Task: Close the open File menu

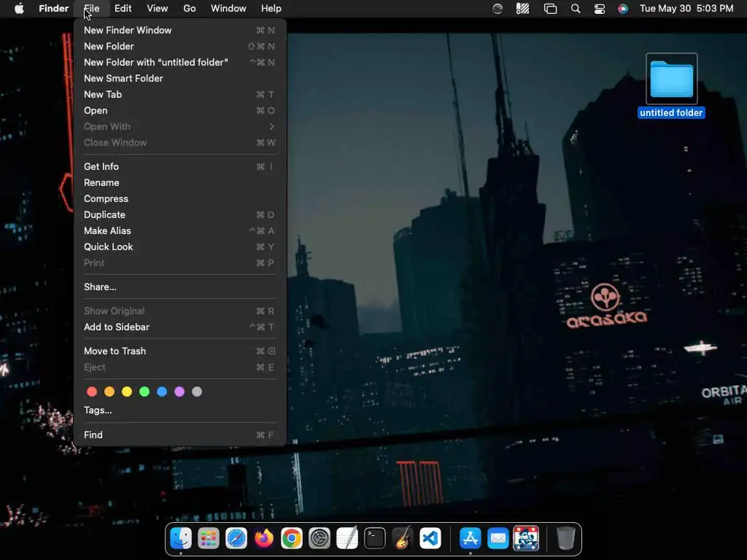Action: [91, 9]
